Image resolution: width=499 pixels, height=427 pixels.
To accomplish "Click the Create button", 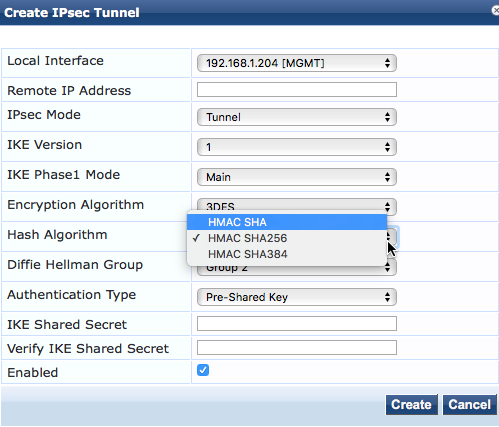I will tap(411, 405).
